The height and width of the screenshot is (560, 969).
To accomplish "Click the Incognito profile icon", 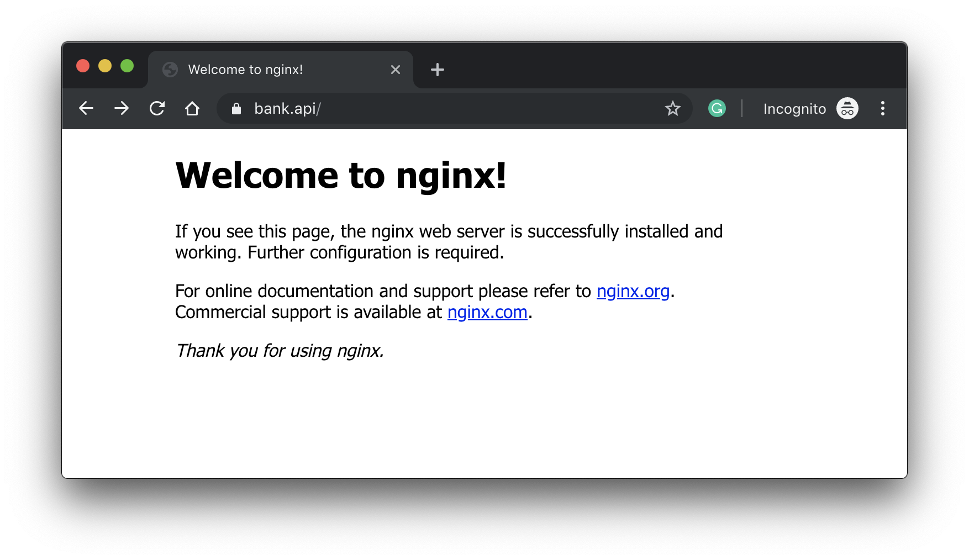I will tap(846, 108).
